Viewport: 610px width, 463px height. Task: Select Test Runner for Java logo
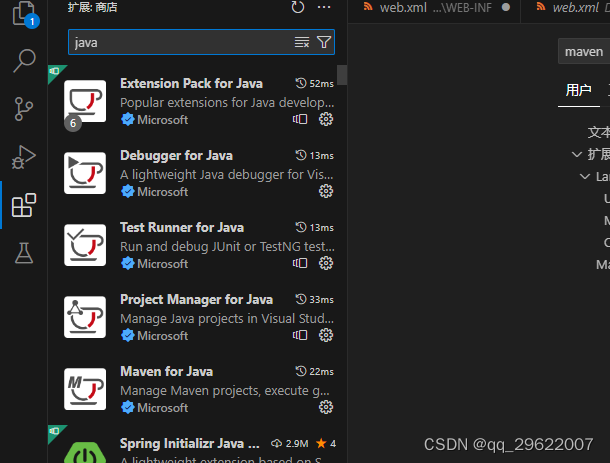coord(85,245)
